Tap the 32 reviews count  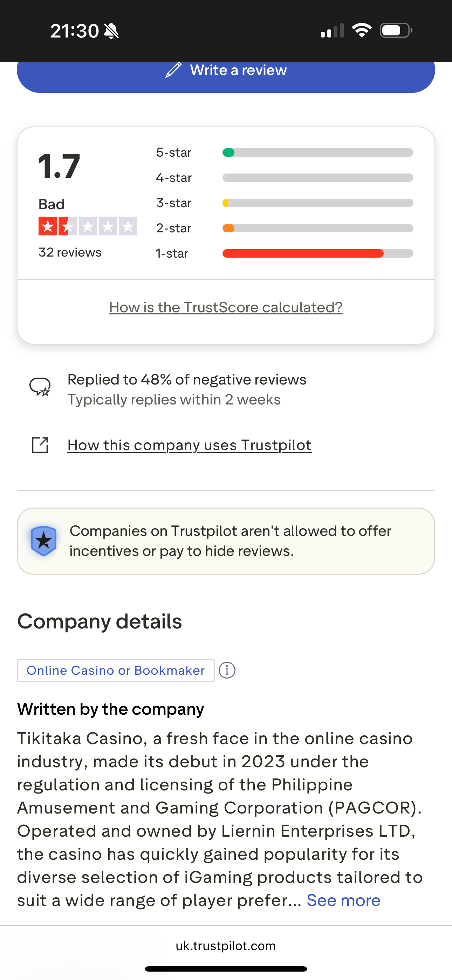70,252
